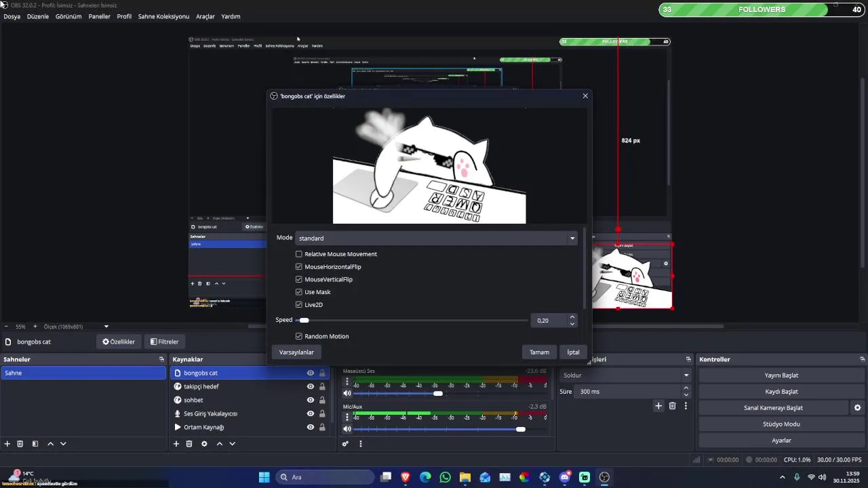Click the Tamam button in properties dialog

coord(539,352)
